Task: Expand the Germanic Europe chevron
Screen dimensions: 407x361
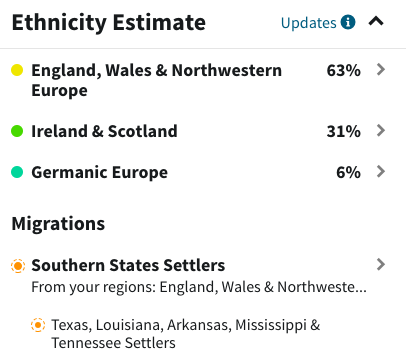Action: [x=381, y=171]
